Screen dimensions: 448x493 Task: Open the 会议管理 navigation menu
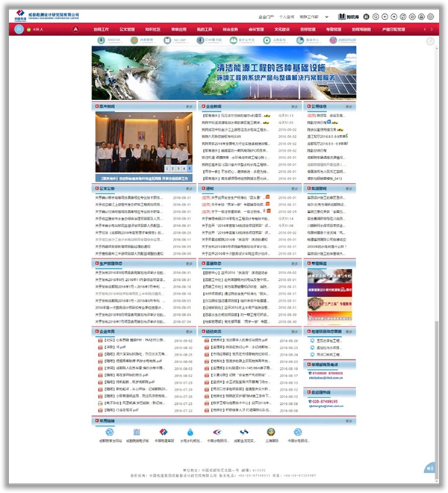(256, 29)
